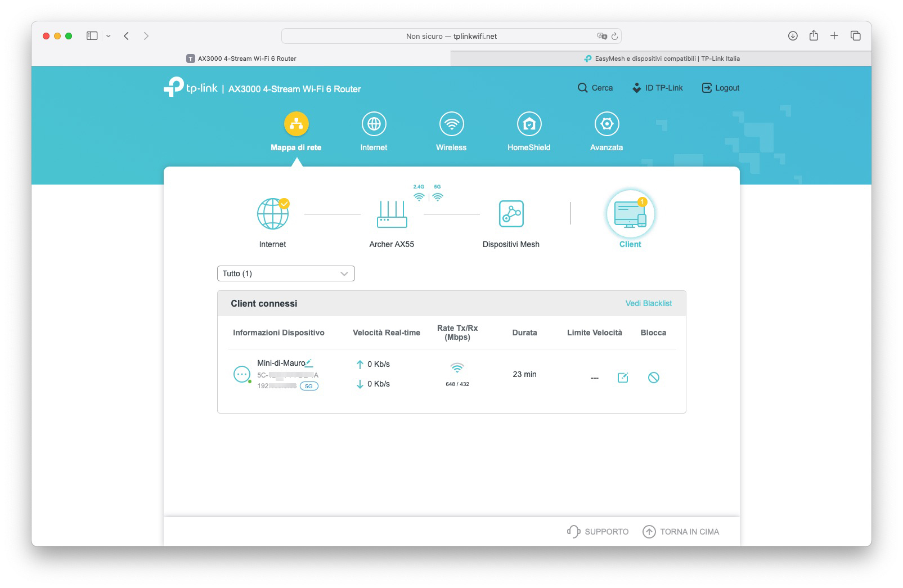Click the Client connessi panel heading
Image resolution: width=903 pixels, height=588 pixels.
pos(264,303)
